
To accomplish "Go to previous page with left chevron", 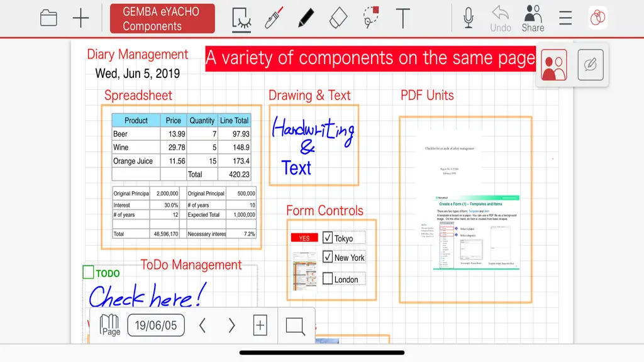I will (x=202, y=326).
